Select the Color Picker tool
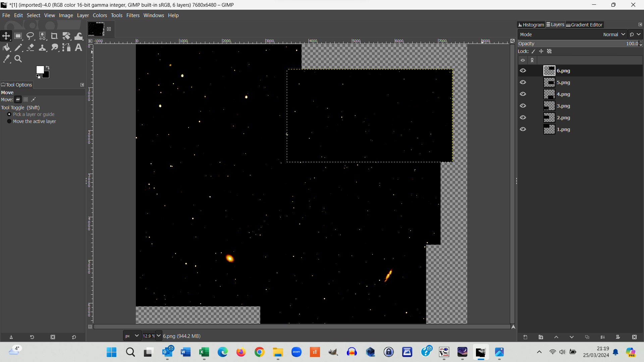This screenshot has height=362, width=644. [x=6, y=59]
